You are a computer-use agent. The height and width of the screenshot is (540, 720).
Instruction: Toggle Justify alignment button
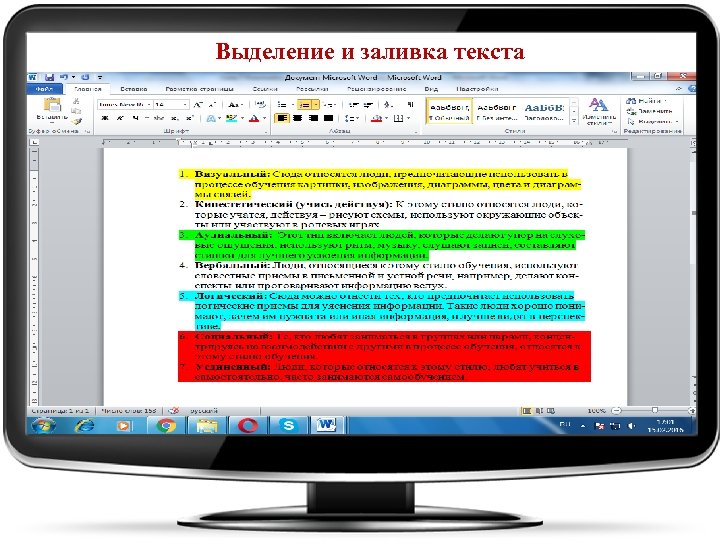click(328, 118)
